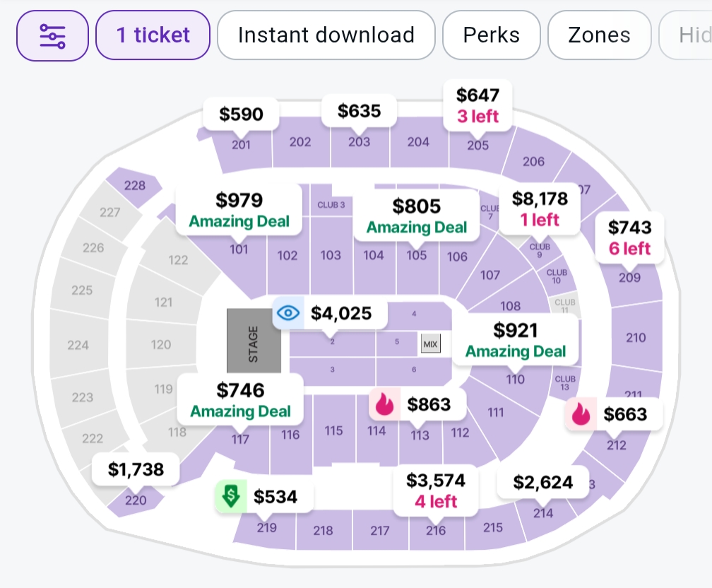The image size is (712, 588).
Task: Open the Perks filter
Action: [491, 35]
